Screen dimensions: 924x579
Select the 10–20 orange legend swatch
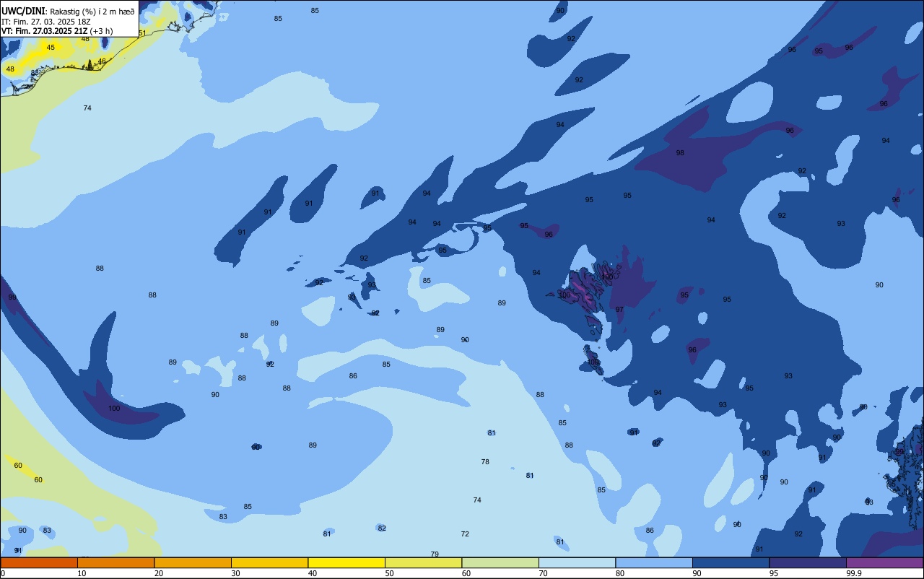click(x=115, y=562)
